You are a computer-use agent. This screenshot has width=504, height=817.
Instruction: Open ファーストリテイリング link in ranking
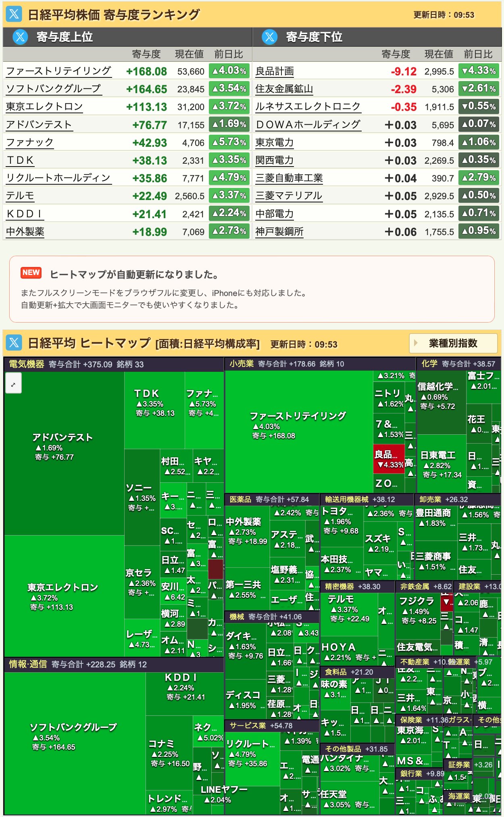58,71
